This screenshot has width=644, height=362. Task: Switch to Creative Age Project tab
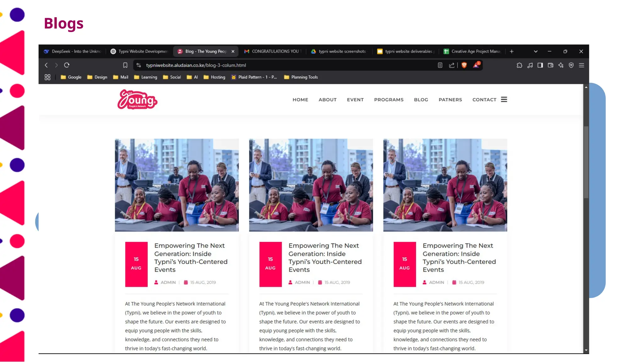point(472,51)
